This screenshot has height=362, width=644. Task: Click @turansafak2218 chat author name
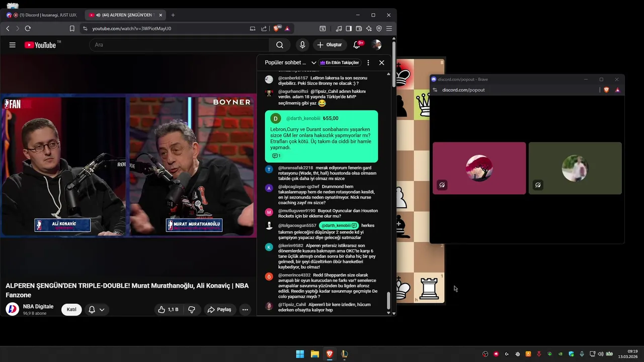295,168
